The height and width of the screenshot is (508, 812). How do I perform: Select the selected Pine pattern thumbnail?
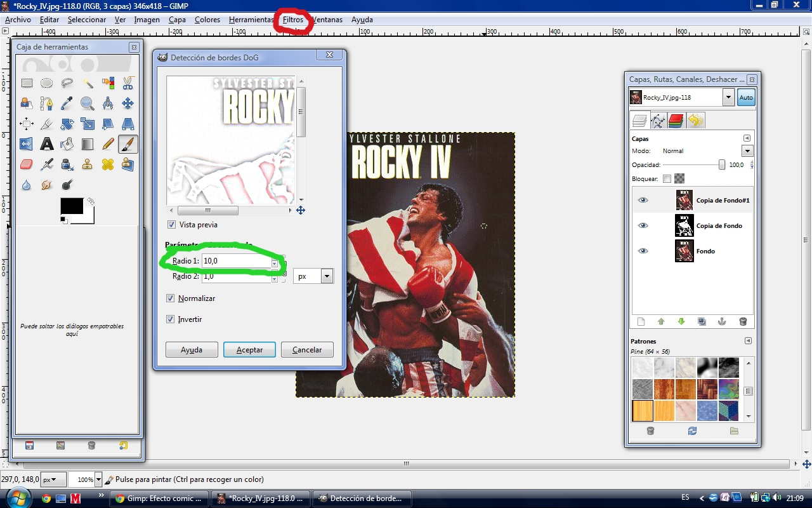(642, 411)
